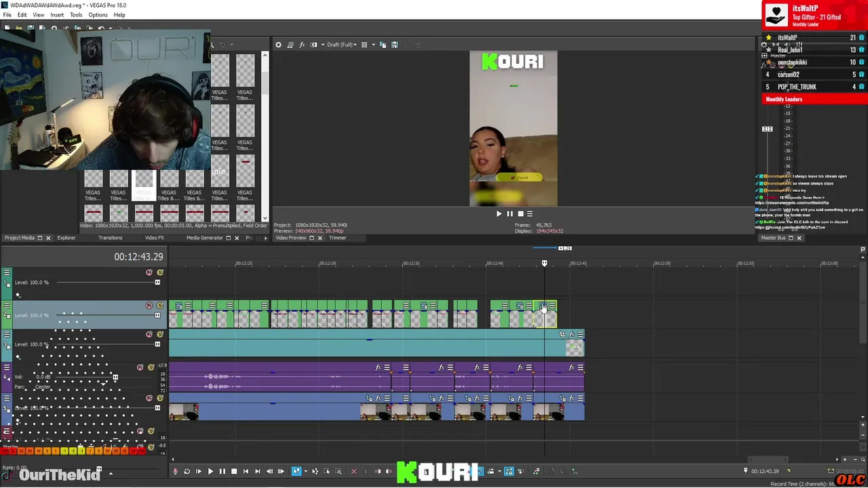Click the preview on external monitor icon
Viewport: 868px width, 488px height.
point(290,45)
